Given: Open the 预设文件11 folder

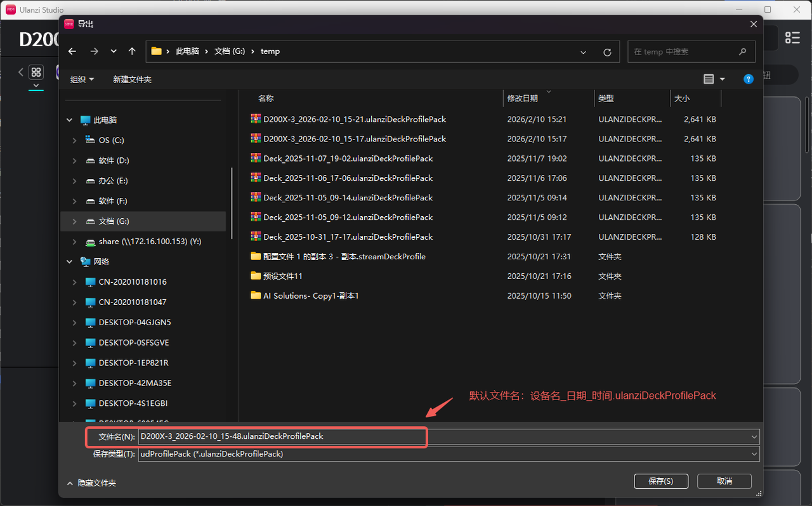Looking at the screenshot, I should pos(282,276).
